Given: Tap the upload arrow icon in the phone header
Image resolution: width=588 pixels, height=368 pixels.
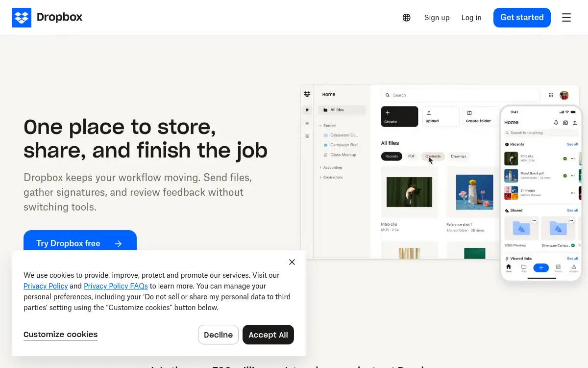Looking at the screenshot, I should coord(575,123).
